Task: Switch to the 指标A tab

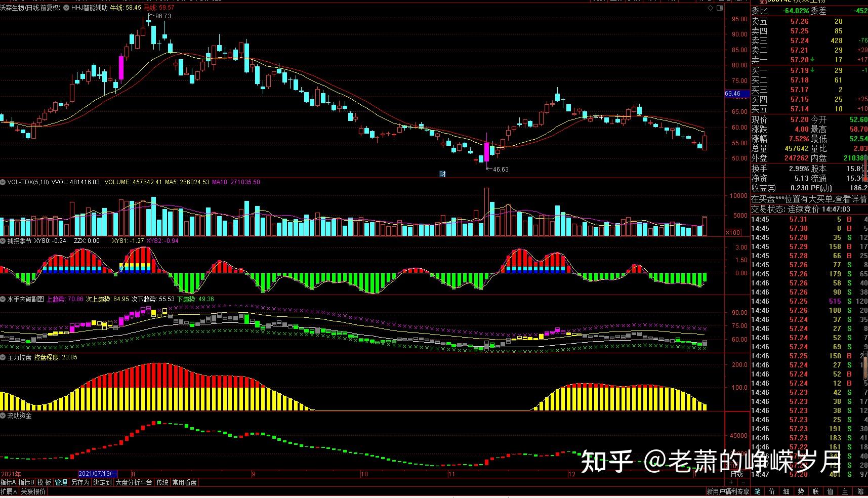Action: tap(9, 483)
